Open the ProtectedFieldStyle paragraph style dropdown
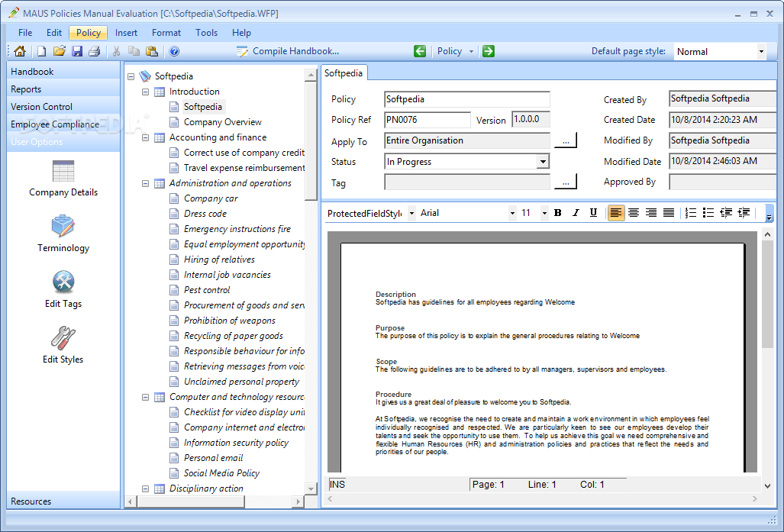 point(411,213)
